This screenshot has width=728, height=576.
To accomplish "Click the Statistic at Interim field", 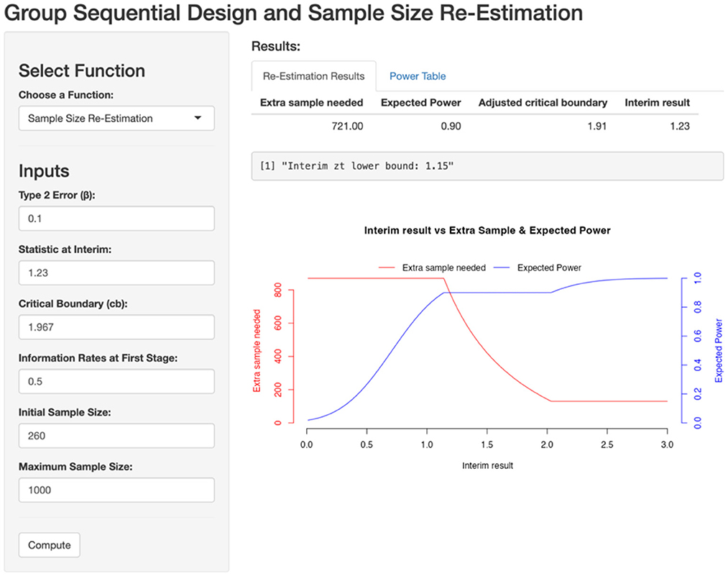I will (116, 273).
